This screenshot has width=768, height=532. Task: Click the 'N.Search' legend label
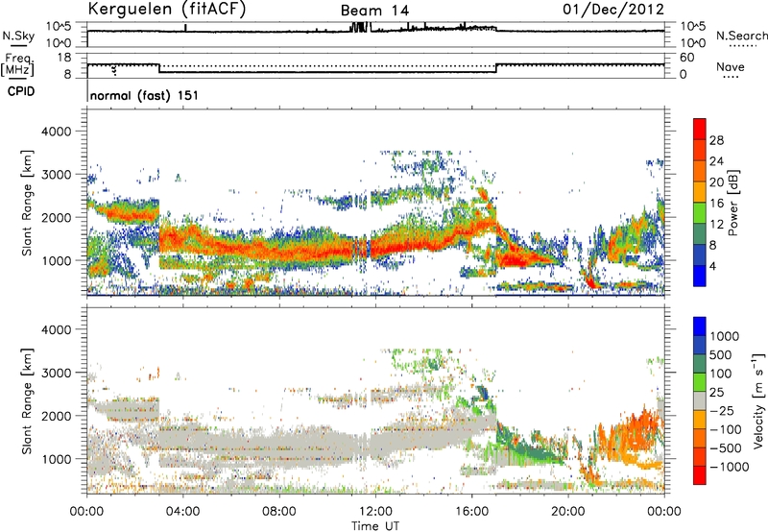point(742,36)
